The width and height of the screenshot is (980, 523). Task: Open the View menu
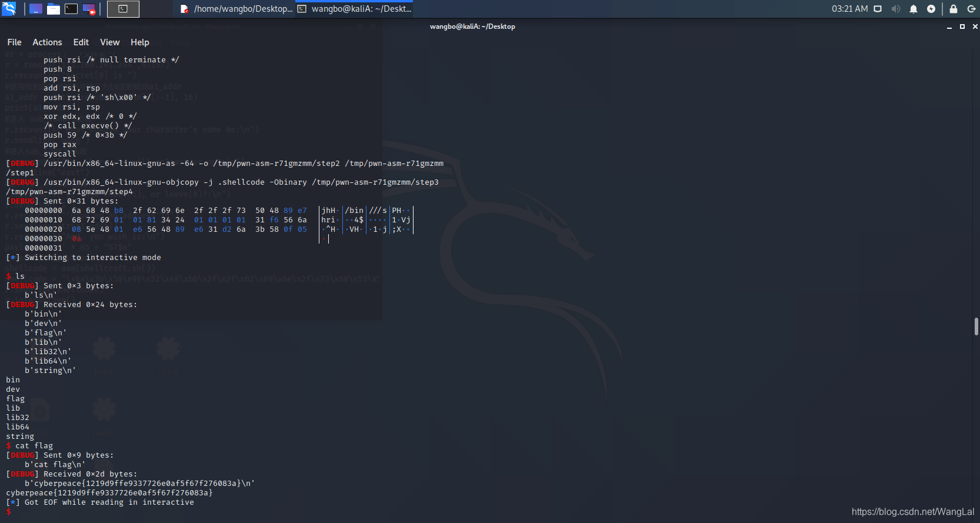(x=110, y=42)
